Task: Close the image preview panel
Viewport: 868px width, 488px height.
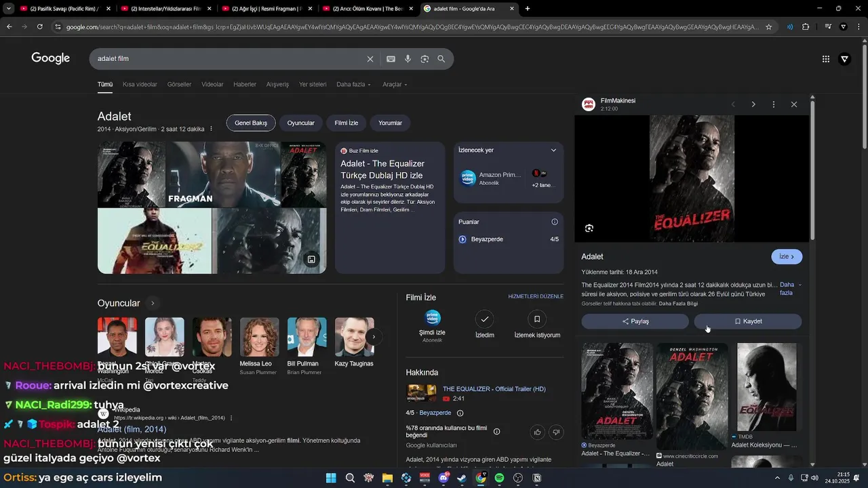Action: 794,104
